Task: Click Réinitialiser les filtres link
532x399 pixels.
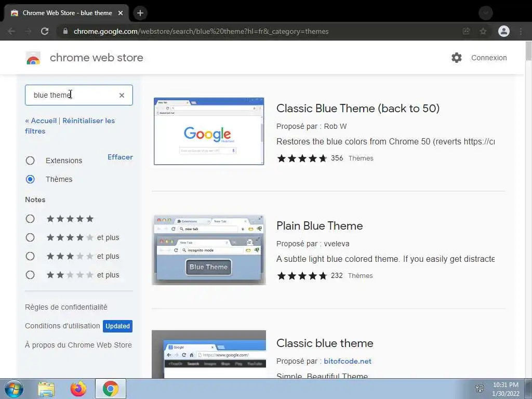Action: point(70,126)
